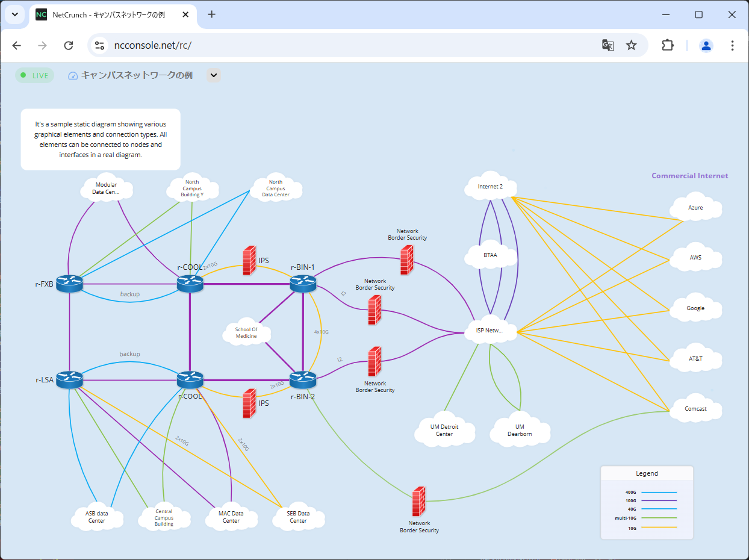Select the SEB Data Center cloud

coord(298,517)
